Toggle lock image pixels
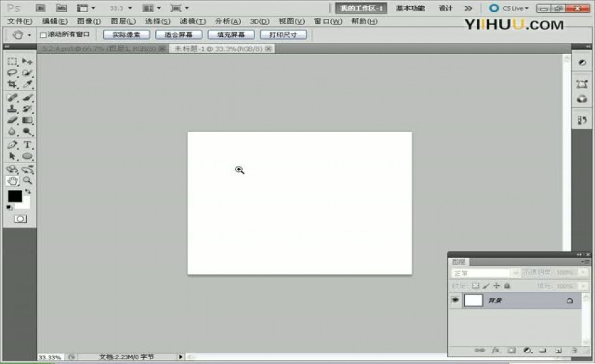 tap(486, 286)
